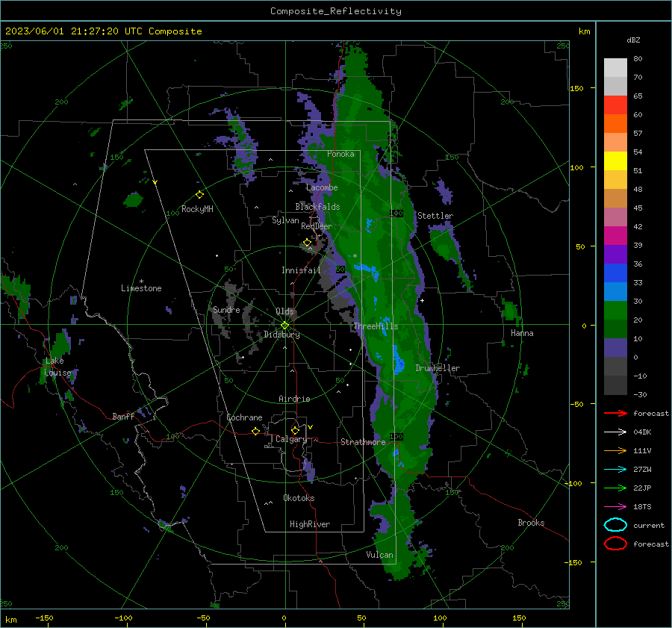This screenshot has height=628, width=672.
Task: Click the blue 30+ dBZ cell west of Drumheller
Action: 398,363
